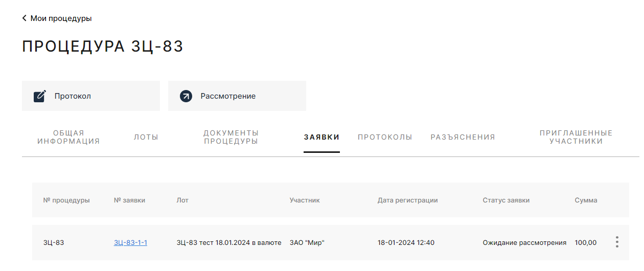The width and height of the screenshot is (644, 271).
Task: Switch to the Общая информация tab
Action: point(68,137)
